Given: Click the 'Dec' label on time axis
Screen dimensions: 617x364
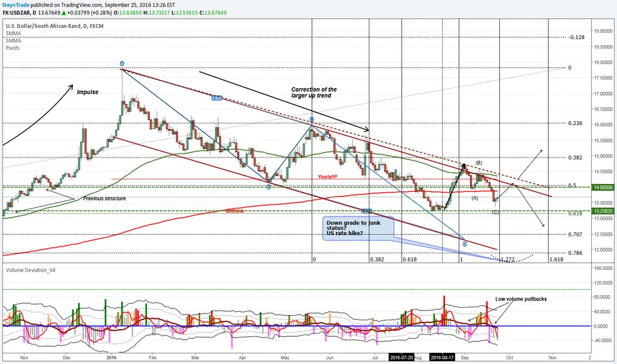Looking at the screenshot, I should point(66,357).
